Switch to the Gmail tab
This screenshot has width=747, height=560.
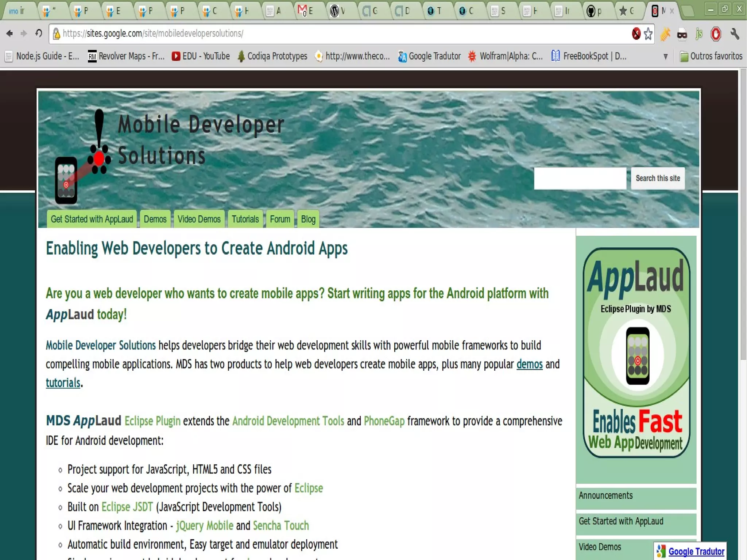click(x=306, y=11)
